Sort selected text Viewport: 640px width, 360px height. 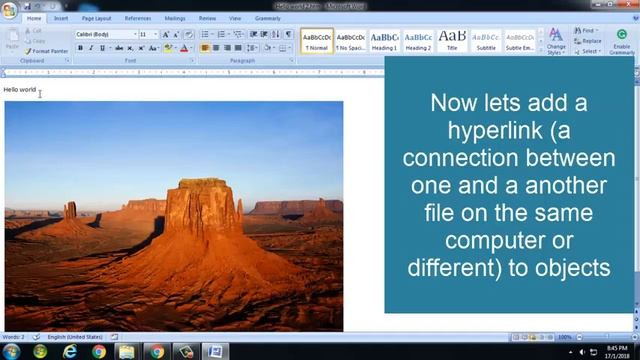276,34
